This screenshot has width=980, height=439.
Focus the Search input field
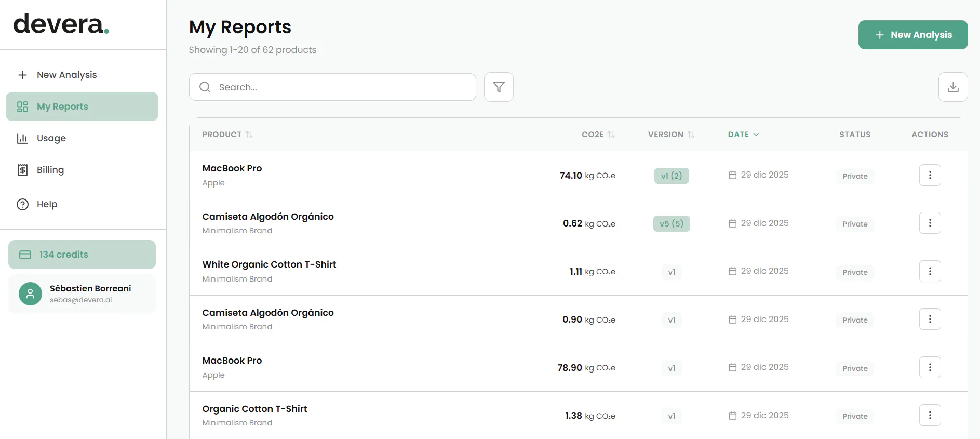(332, 87)
